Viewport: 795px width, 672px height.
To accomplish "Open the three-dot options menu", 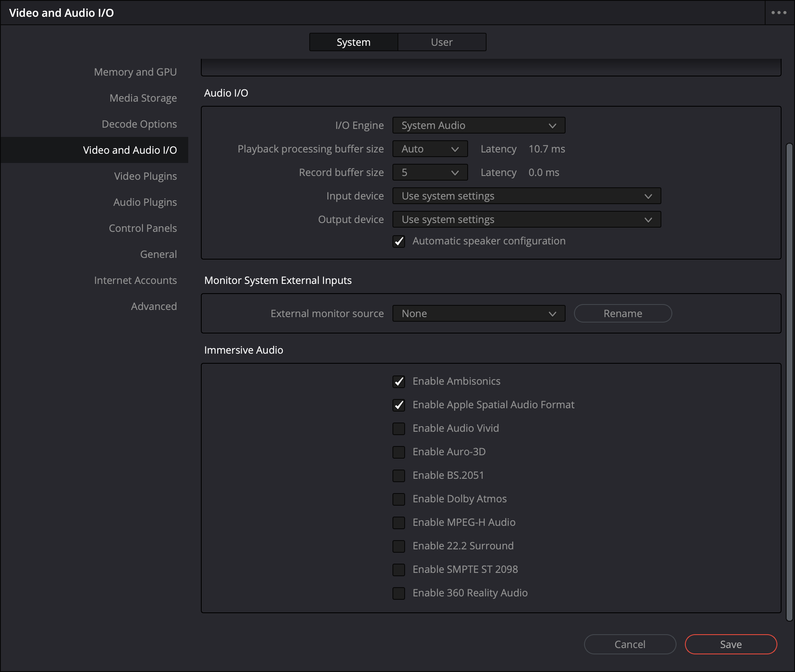I will 779,13.
